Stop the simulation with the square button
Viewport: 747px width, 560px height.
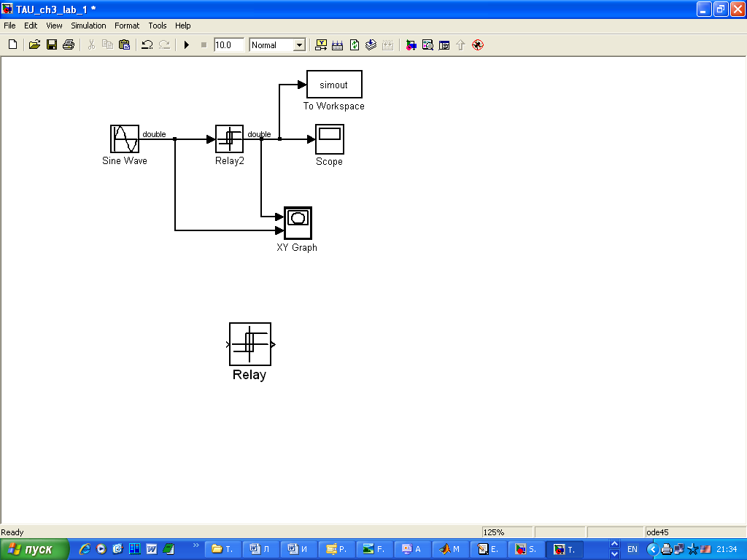(204, 44)
